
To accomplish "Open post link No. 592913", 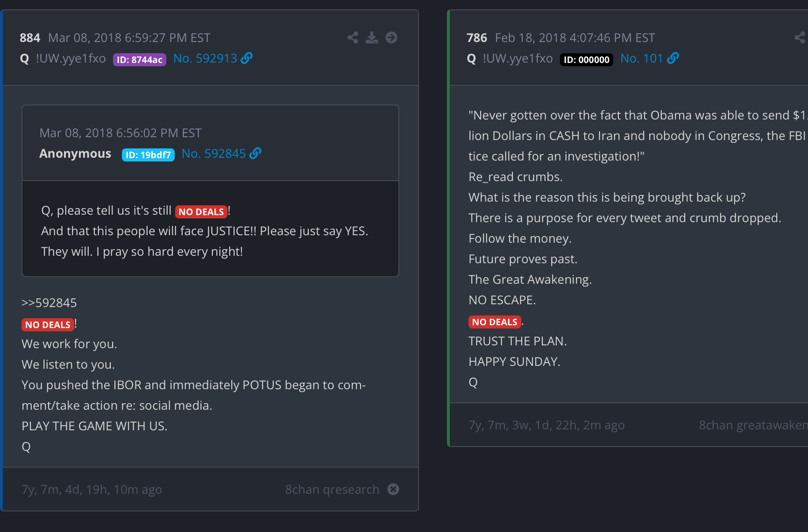I will click(205, 58).
